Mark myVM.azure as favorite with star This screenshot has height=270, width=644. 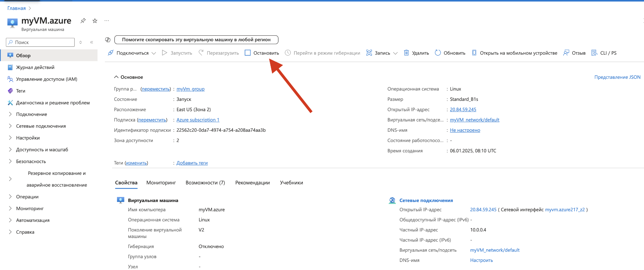[x=95, y=21]
